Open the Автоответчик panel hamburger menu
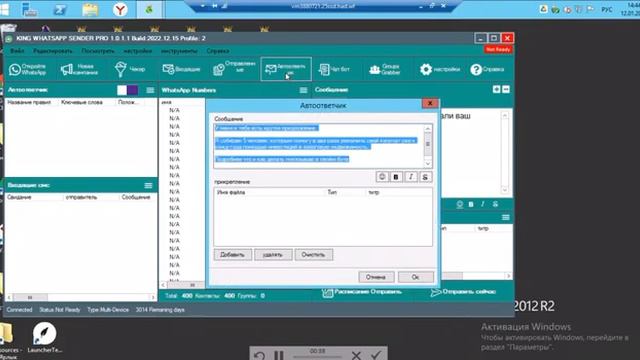 click(150, 90)
